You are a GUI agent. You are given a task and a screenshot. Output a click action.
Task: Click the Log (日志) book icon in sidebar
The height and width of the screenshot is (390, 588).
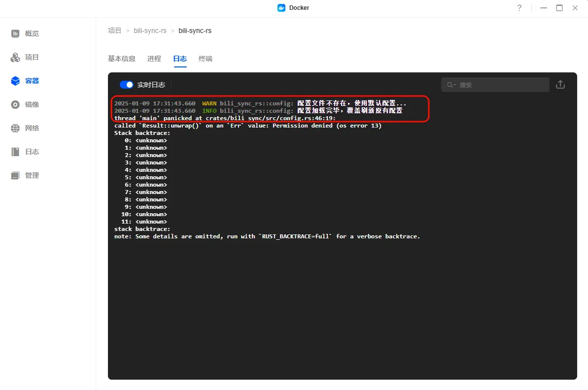15,152
